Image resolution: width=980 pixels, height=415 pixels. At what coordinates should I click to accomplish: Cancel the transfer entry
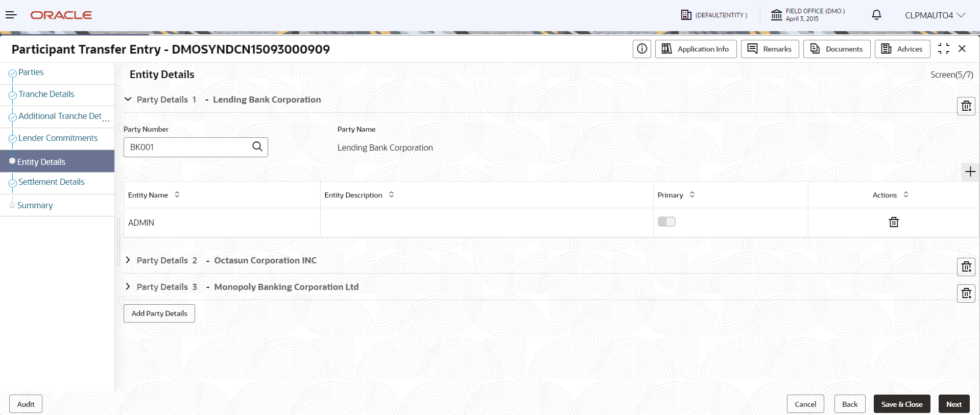click(x=805, y=404)
